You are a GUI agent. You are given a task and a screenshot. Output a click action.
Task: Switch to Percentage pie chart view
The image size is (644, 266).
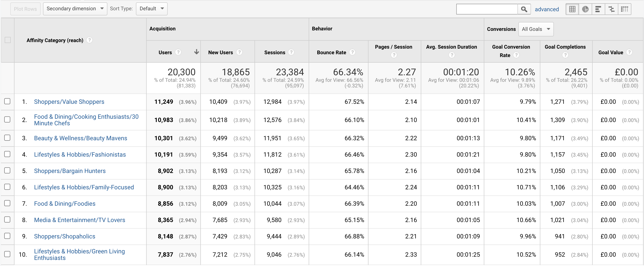point(585,9)
